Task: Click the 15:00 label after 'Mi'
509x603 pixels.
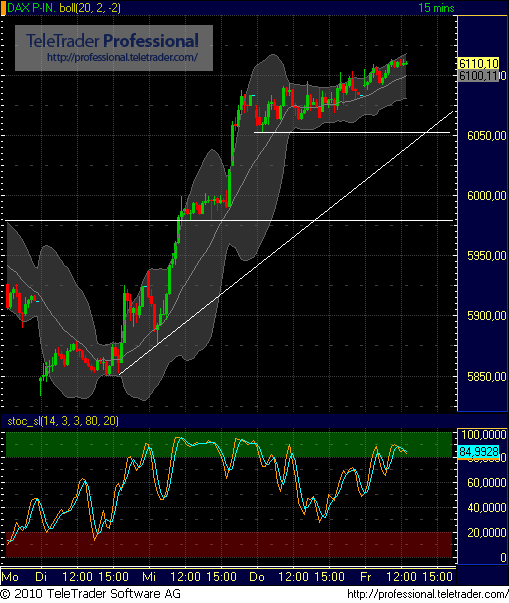Action: (221, 577)
